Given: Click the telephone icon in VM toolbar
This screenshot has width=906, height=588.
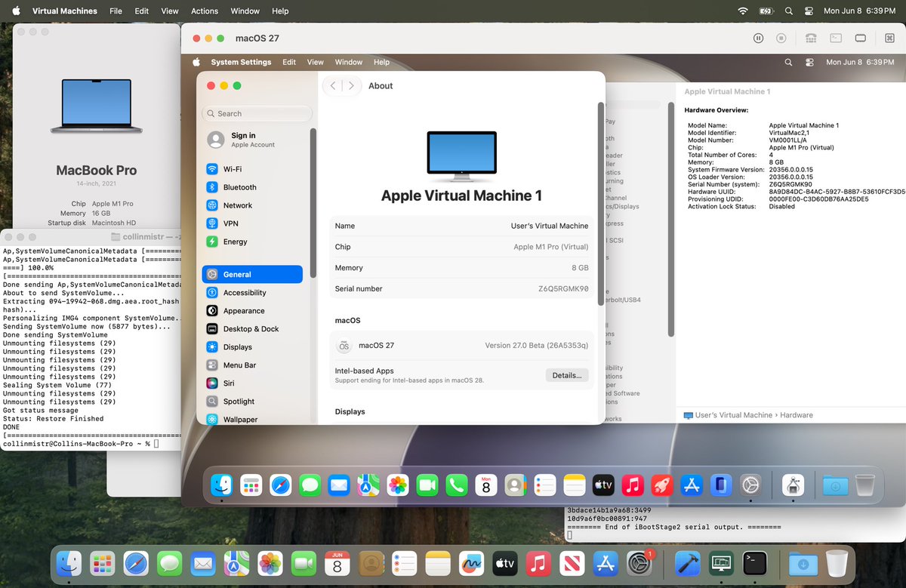Looking at the screenshot, I should coord(811,38).
